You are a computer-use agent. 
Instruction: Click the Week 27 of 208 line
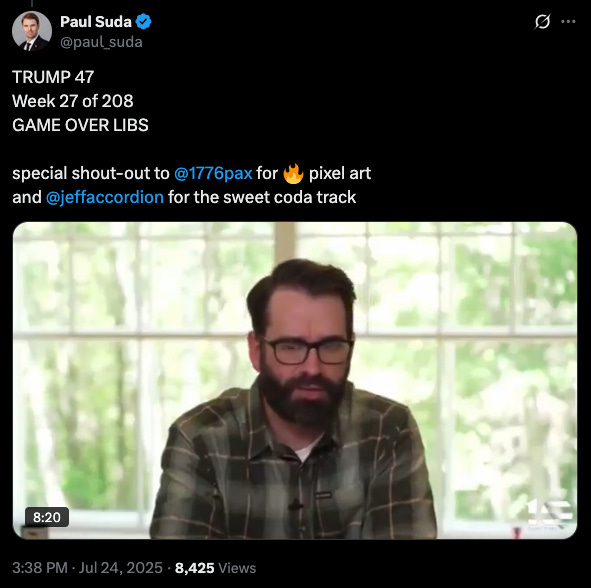point(73,101)
